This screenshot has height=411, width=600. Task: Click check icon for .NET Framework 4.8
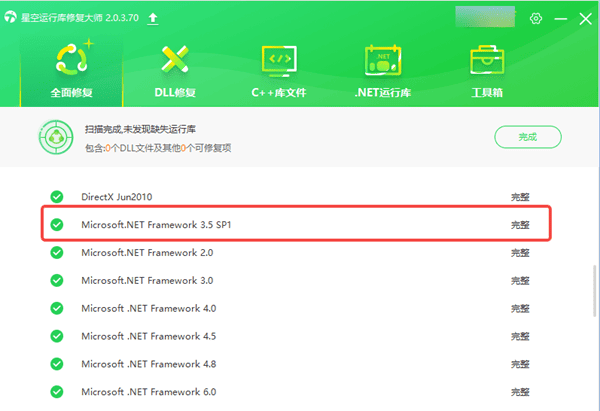(57, 364)
